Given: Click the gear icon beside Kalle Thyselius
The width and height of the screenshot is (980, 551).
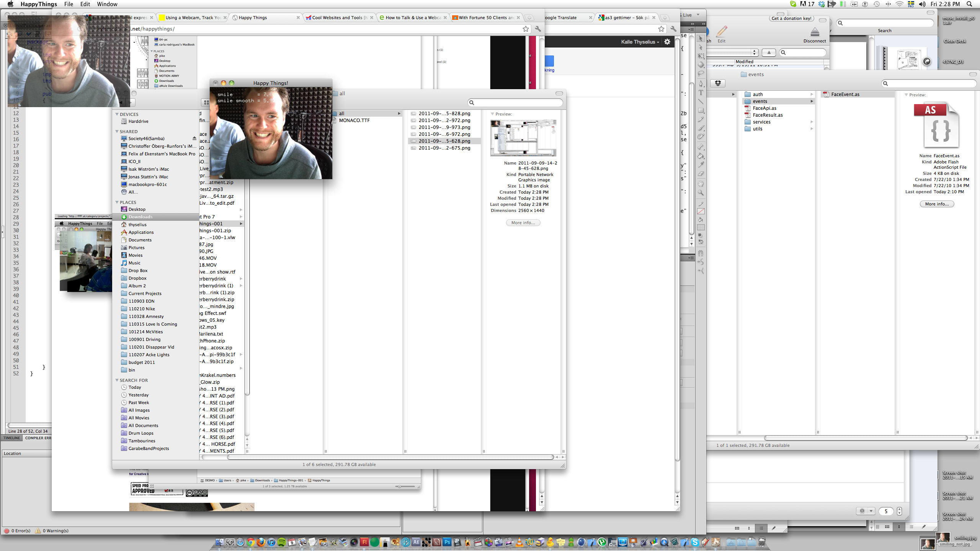Looking at the screenshot, I should [667, 42].
